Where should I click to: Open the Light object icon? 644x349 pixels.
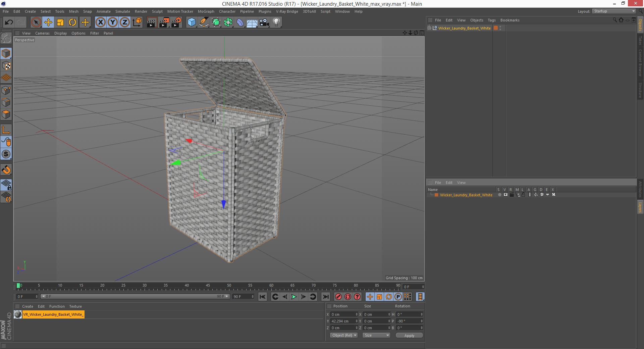(x=276, y=22)
